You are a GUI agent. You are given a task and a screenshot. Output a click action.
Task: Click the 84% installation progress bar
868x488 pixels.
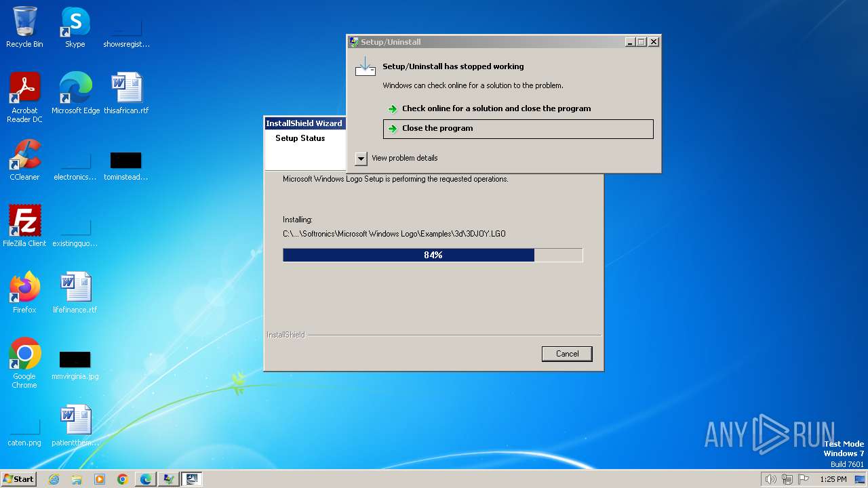(433, 255)
